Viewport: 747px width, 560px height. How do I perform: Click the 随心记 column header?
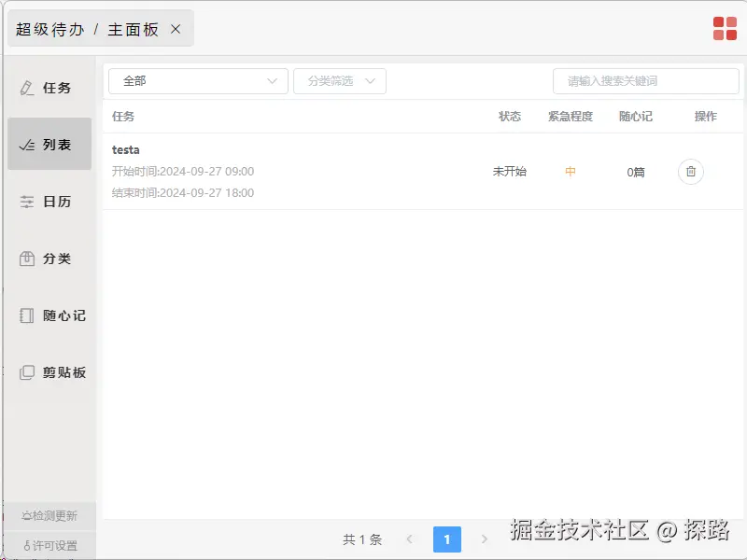point(636,116)
